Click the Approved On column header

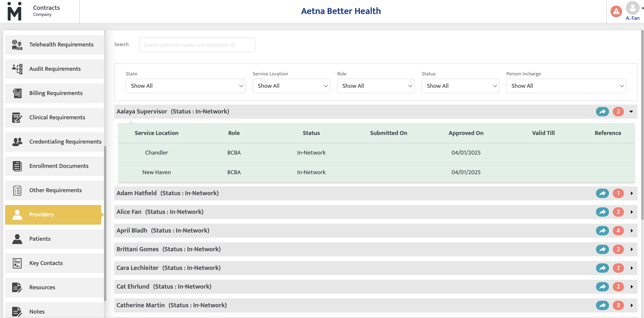[x=466, y=133]
